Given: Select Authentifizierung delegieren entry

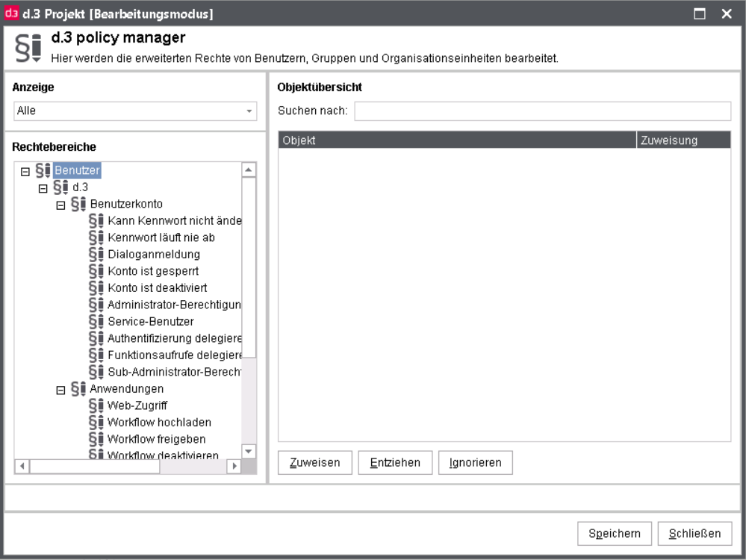Looking at the screenshot, I should (x=175, y=338).
